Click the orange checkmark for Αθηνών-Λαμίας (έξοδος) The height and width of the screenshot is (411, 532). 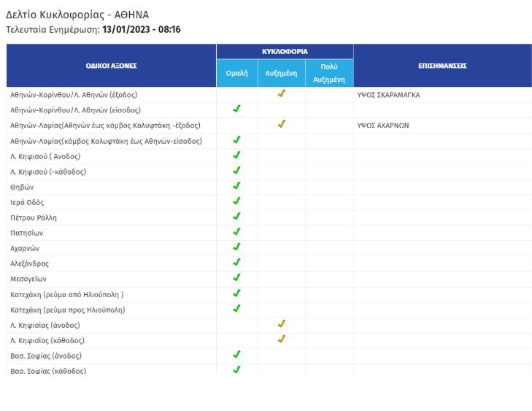click(282, 124)
